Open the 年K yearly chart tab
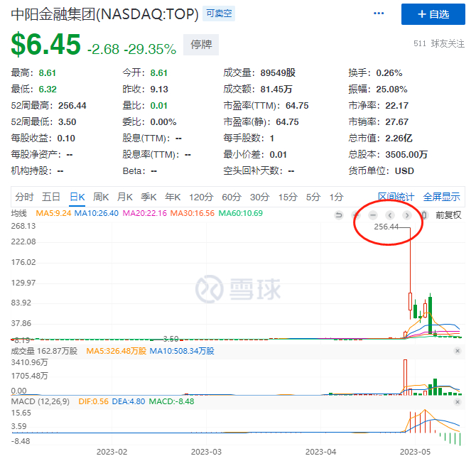Image resolution: width=476 pixels, height=461 pixels. [173, 197]
